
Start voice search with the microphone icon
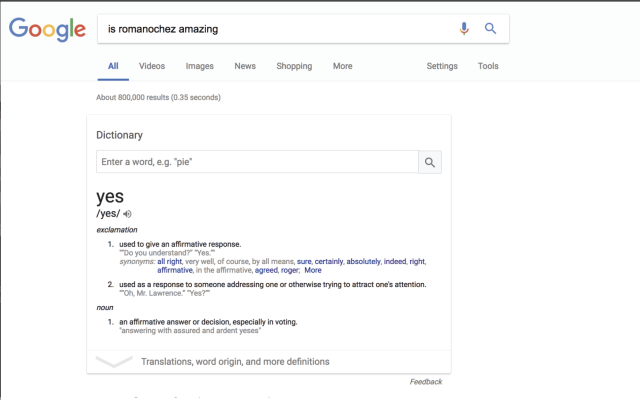tap(464, 29)
